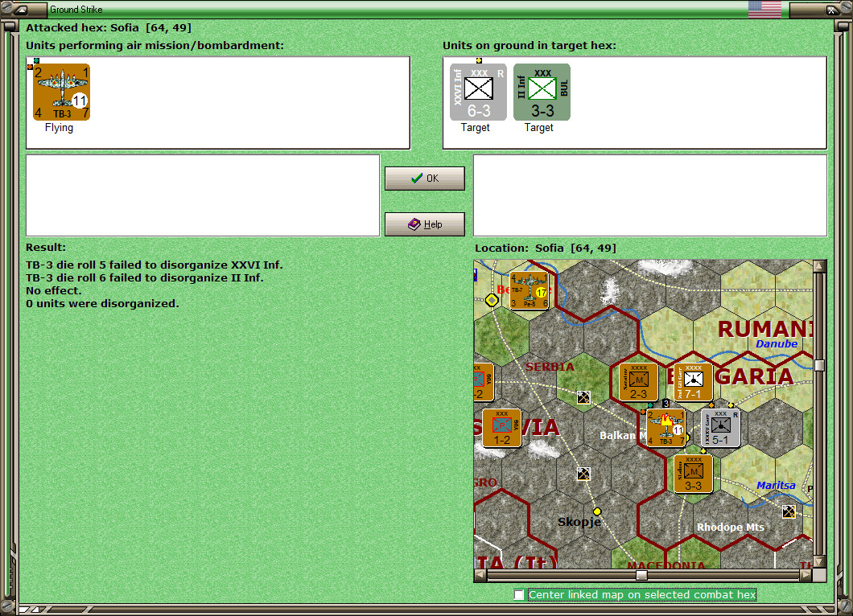Click the Rhodope Mts label on map
This screenshot has height=616, width=853.
(731, 527)
